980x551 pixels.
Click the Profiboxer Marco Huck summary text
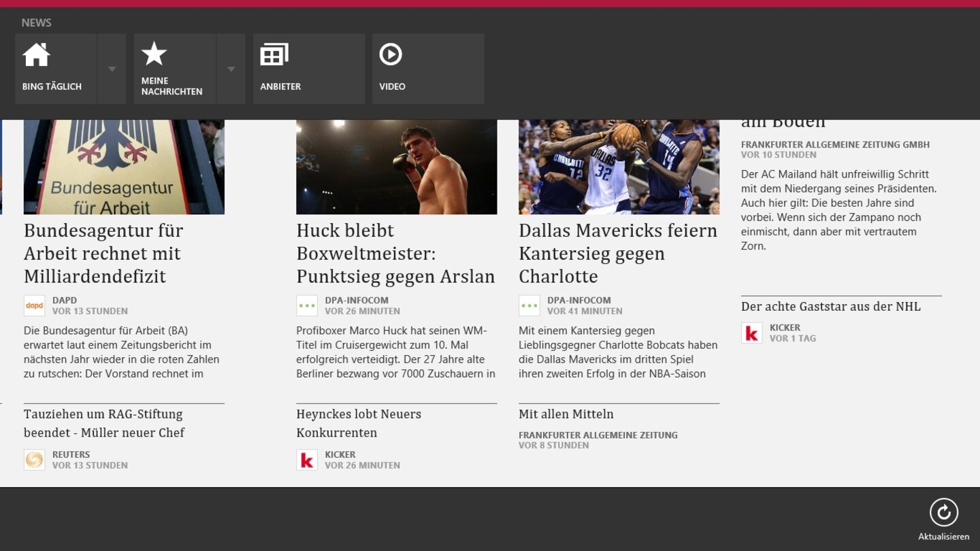pos(395,352)
